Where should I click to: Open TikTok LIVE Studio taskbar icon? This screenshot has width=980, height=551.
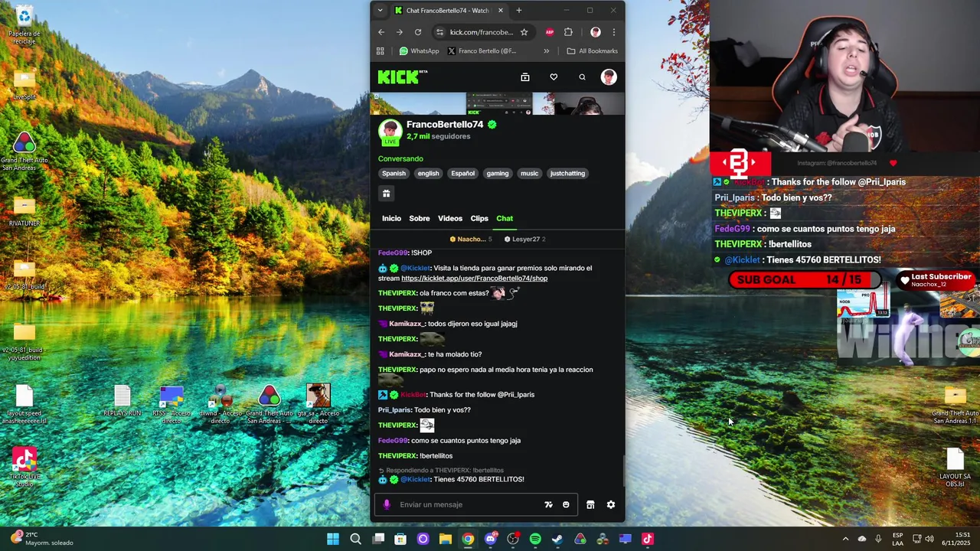click(x=647, y=539)
